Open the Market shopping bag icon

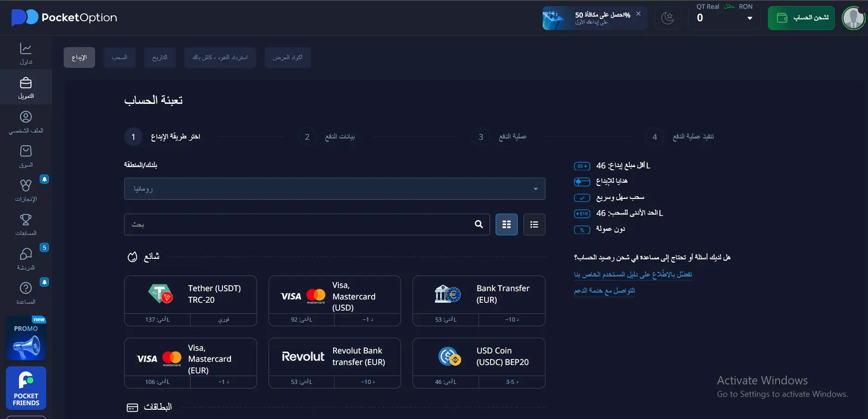[x=26, y=151]
